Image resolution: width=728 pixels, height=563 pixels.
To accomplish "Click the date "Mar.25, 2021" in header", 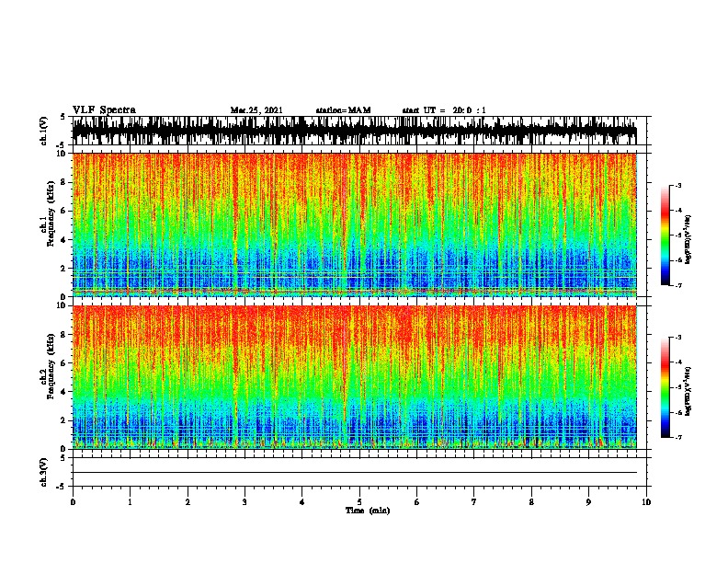I will click(x=256, y=110).
